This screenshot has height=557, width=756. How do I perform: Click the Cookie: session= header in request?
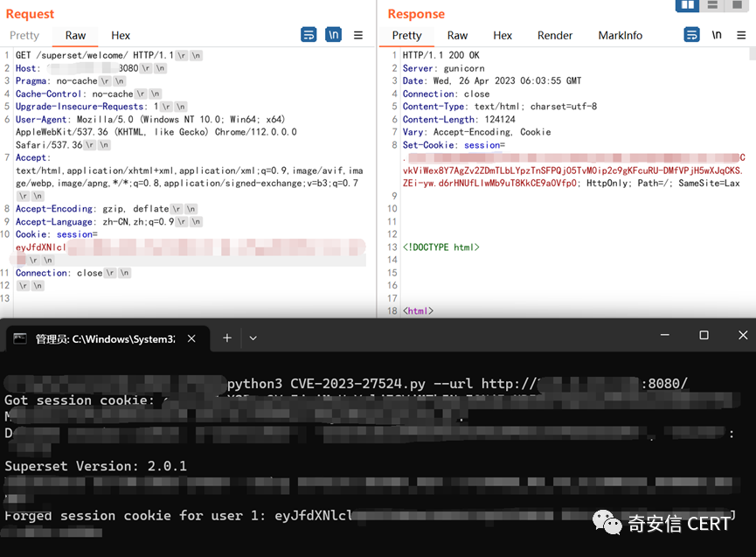tap(57, 234)
